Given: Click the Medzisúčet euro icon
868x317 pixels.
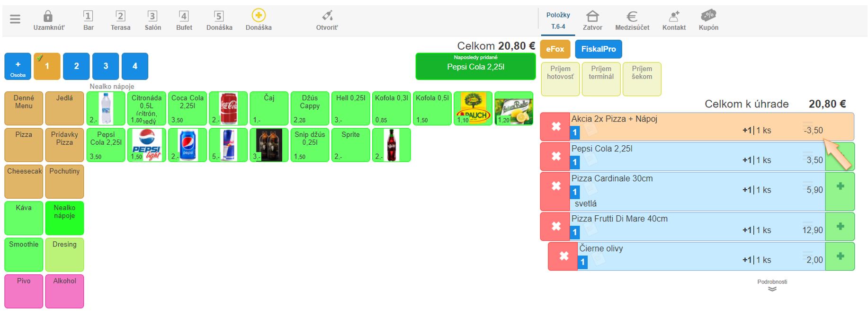Looking at the screenshot, I should pos(632,17).
